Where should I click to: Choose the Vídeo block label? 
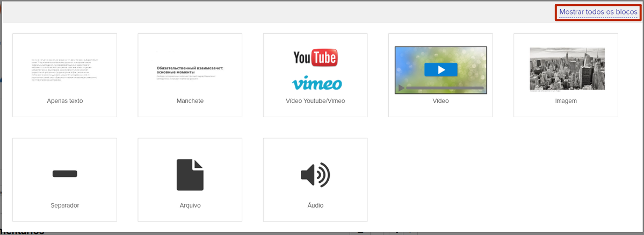(440, 101)
